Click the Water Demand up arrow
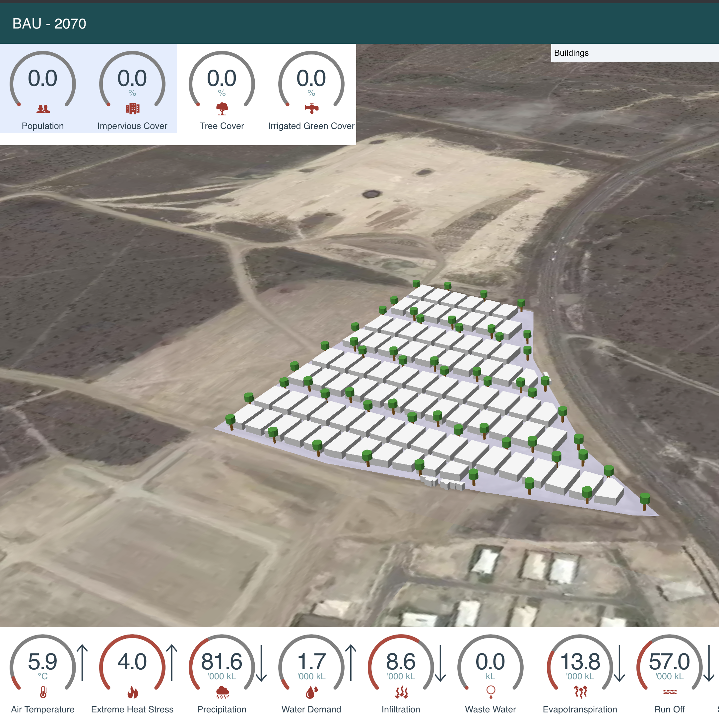The image size is (719, 728). pos(351,663)
